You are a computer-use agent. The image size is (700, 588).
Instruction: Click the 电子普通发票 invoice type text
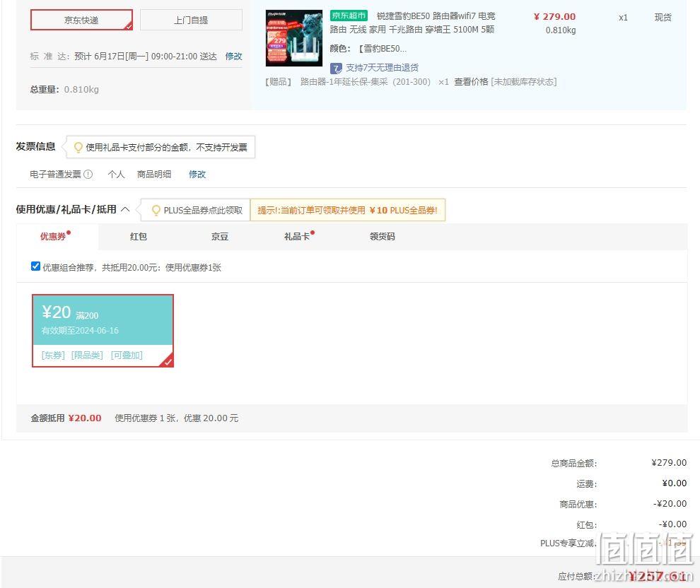[55, 175]
